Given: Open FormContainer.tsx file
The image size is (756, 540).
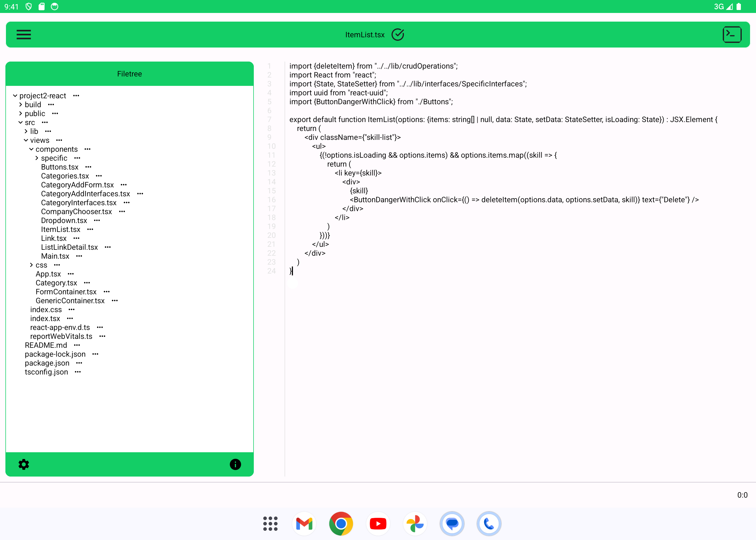Looking at the screenshot, I should tap(66, 292).
